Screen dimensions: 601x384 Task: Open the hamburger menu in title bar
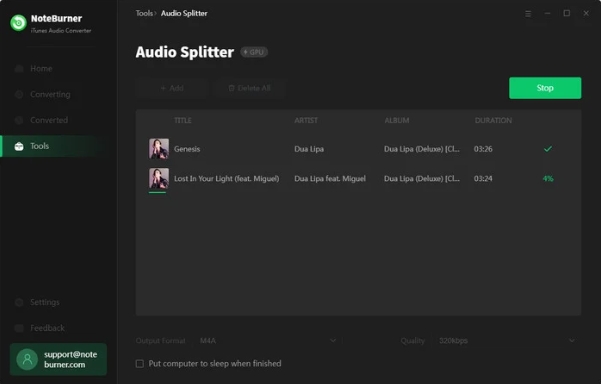pyautogui.click(x=528, y=14)
